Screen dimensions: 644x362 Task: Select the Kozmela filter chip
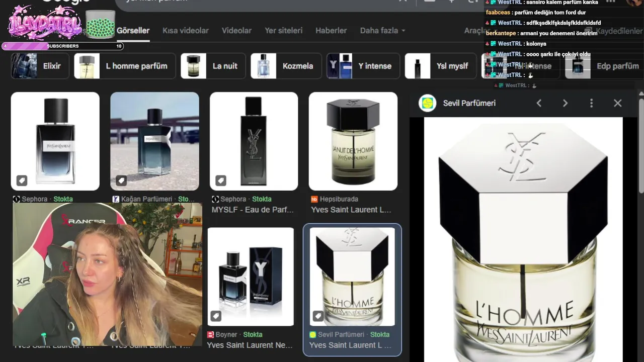[x=286, y=66]
